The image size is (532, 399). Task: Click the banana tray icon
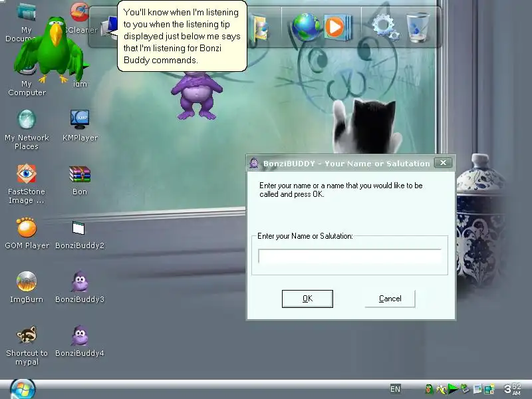(442, 389)
